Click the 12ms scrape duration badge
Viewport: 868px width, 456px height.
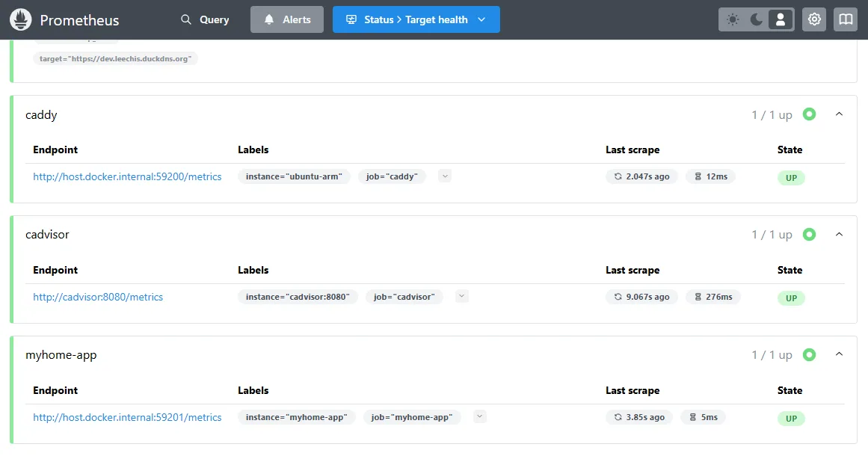pyautogui.click(x=711, y=176)
